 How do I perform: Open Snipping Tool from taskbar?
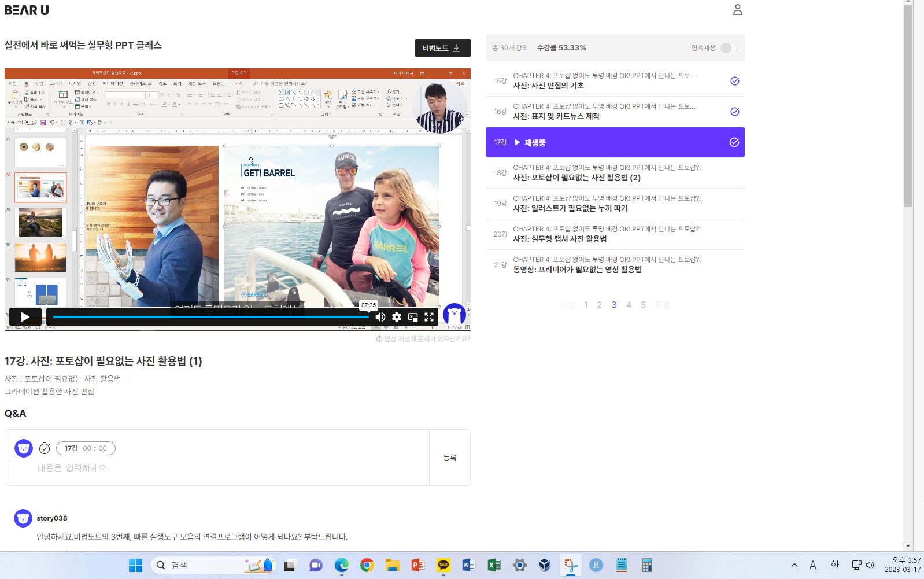571,565
